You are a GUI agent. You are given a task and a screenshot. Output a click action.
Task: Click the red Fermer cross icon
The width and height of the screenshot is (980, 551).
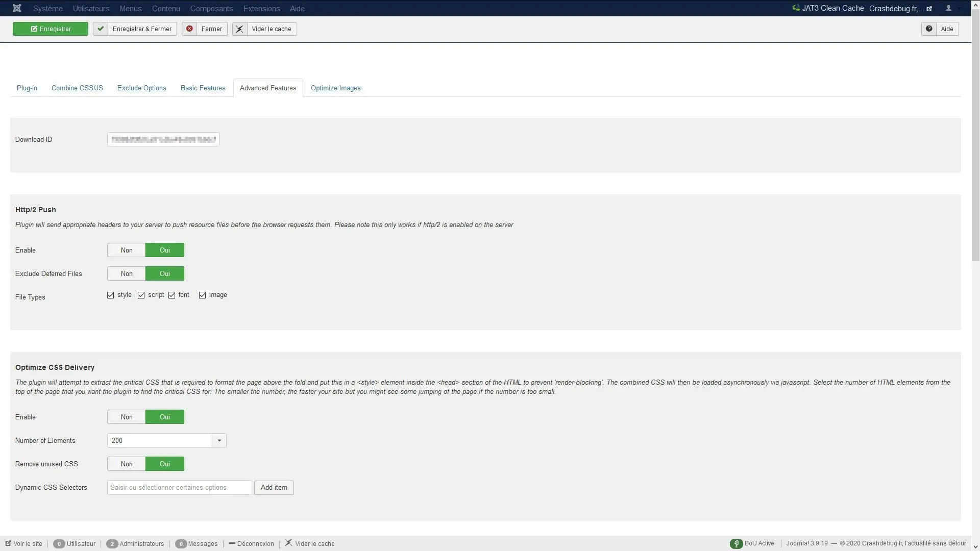189,29
